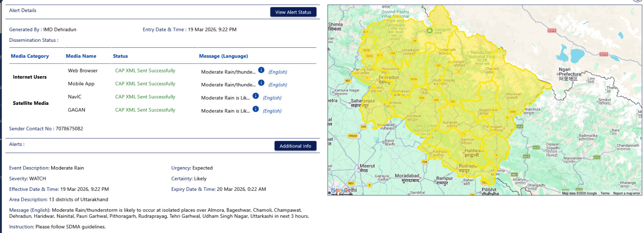Open the (English) link in NavIC row
Viewport: 644px width, 233px height.
272,98
